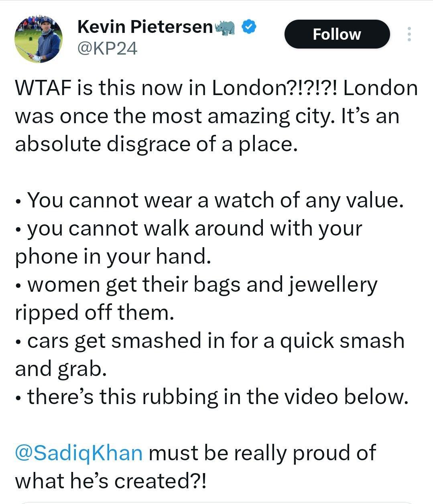
Task: Select the 'cannot walk around with your' bullet
Action: coord(189,228)
